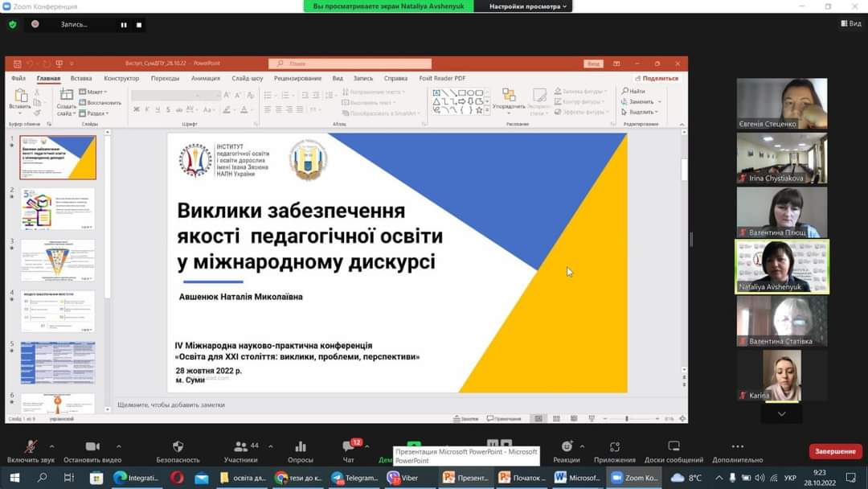Open the View settings dropdown (Настройки просмотра)
868x489 pixels.
pyautogui.click(x=530, y=6)
